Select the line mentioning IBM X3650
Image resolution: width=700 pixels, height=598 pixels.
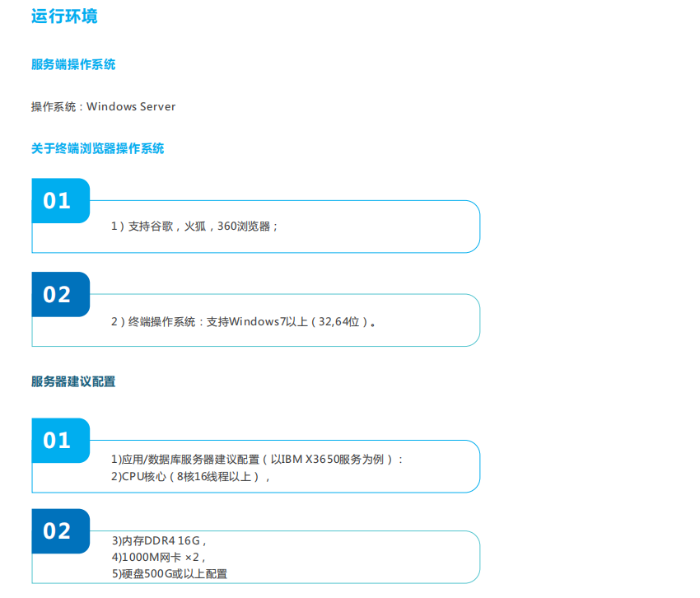(x=257, y=459)
